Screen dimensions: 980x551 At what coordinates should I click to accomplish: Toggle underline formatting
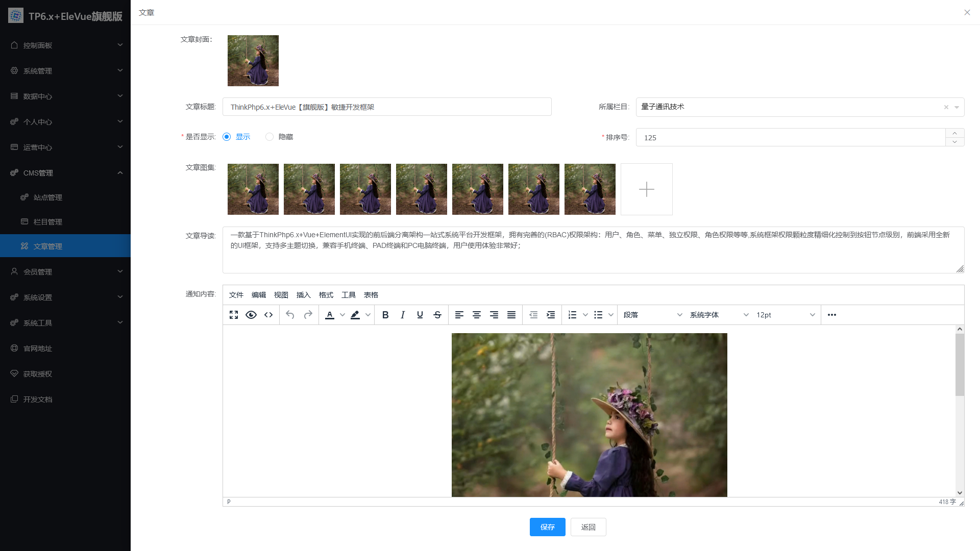pyautogui.click(x=420, y=315)
